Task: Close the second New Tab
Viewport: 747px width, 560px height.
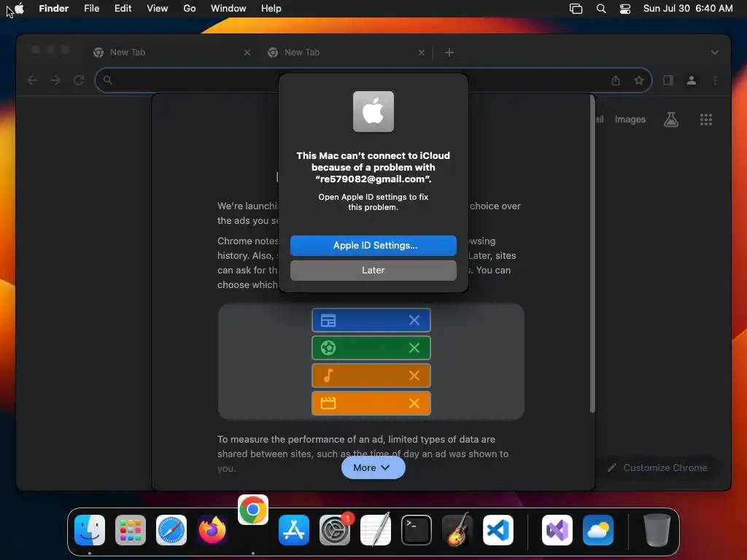Action: (421, 52)
